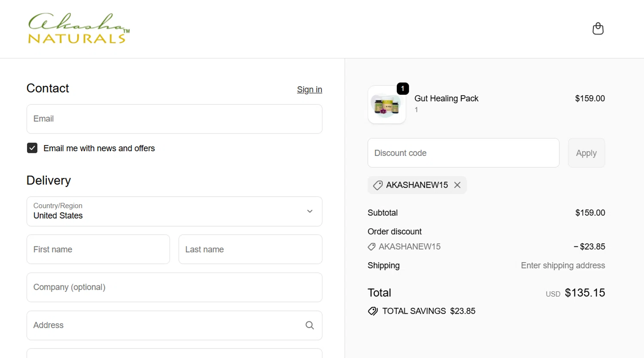The height and width of the screenshot is (358, 644).
Task: Focus the Discount code field
Action: 463,153
